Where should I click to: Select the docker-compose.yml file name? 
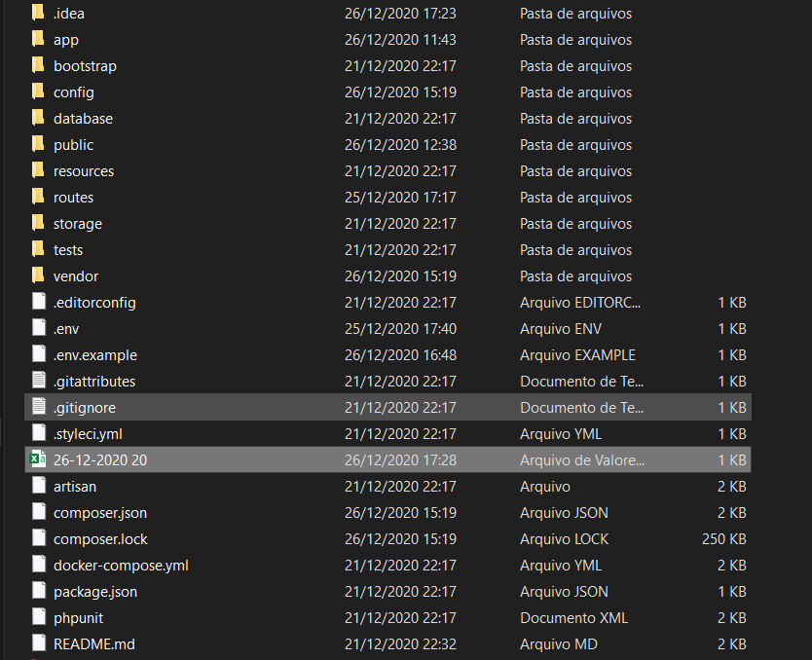click(x=121, y=566)
